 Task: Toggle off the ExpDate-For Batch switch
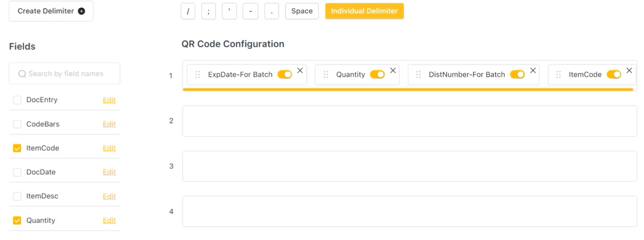tap(284, 74)
